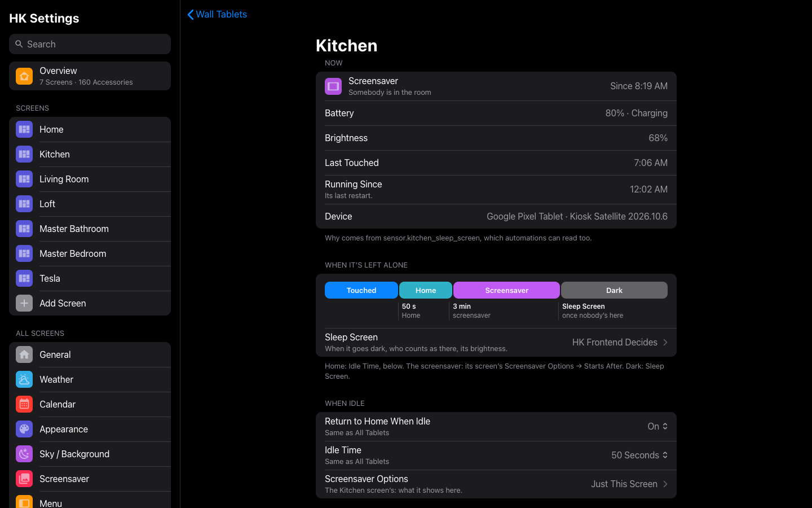The height and width of the screenshot is (508, 812).
Task: Click the Brightness 68% row
Action: click(496, 138)
